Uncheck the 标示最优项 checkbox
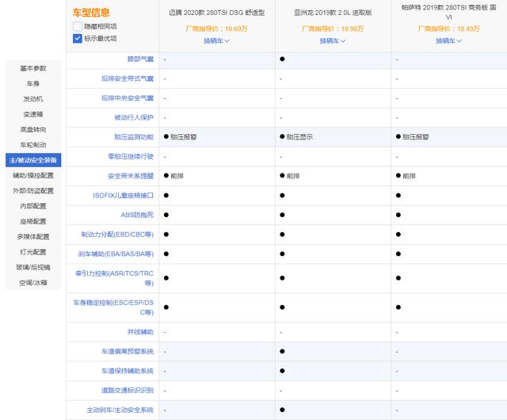The height and width of the screenshot is (420, 507). point(77,37)
